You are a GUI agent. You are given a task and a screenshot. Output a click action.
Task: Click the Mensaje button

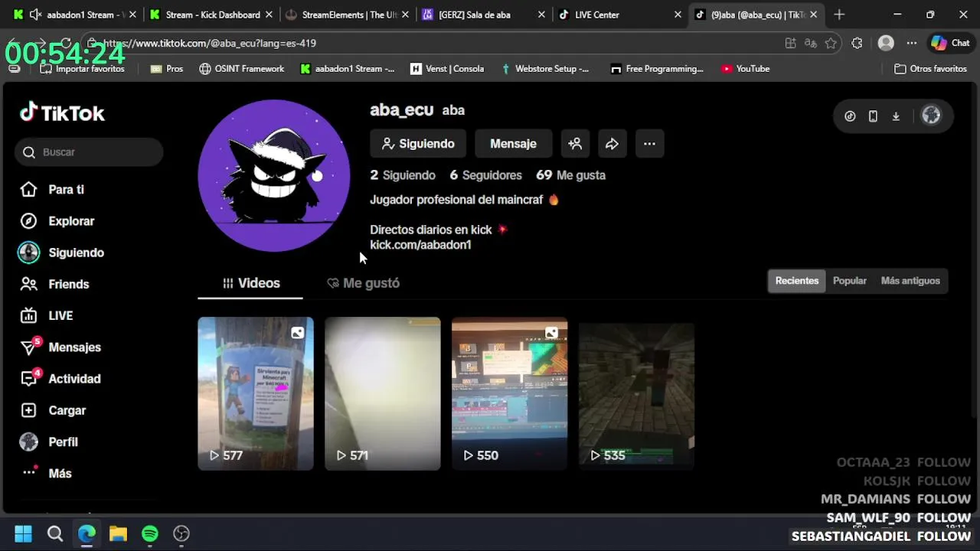513,144
